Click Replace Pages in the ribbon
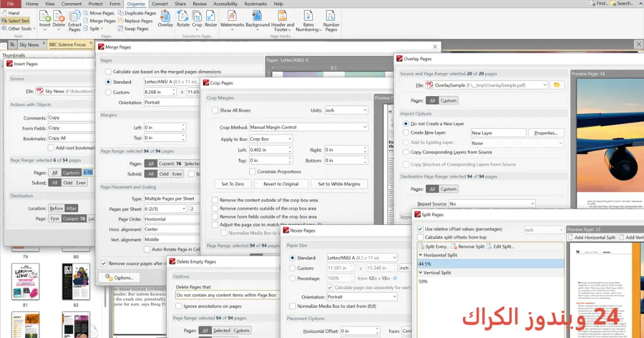Viewport: 644px width, 338px height. 136,21
